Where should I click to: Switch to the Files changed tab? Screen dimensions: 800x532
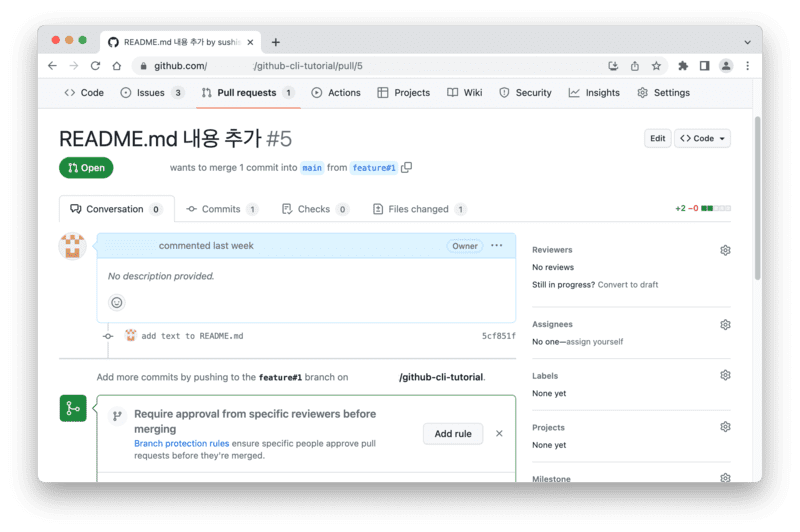(x=418, y=209)
